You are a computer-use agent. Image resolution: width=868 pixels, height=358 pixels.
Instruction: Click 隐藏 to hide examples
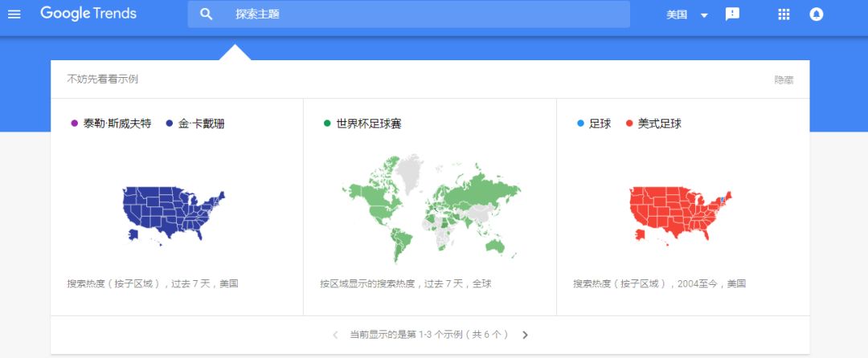click(784, 79)
